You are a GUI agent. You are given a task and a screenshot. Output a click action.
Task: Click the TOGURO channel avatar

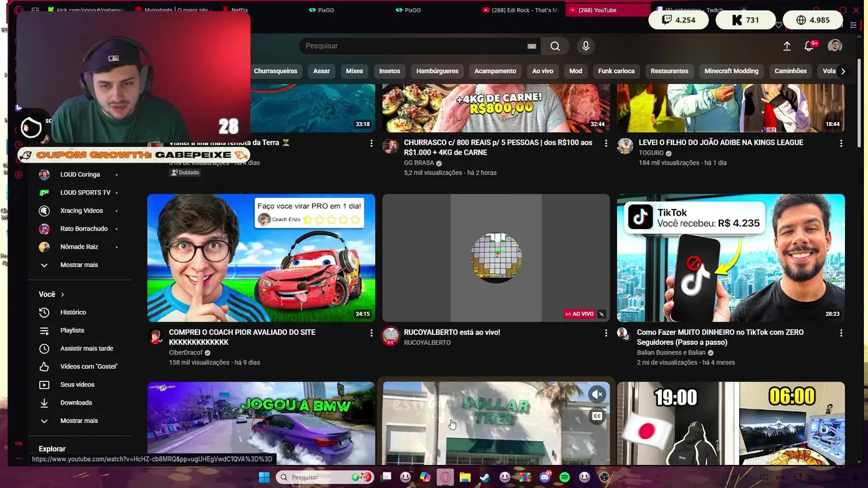[625, 146]
